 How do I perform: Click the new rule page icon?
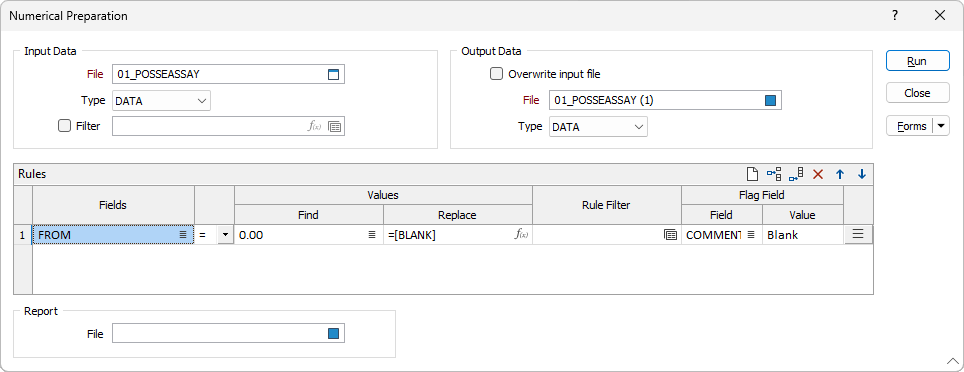point(751,175)
